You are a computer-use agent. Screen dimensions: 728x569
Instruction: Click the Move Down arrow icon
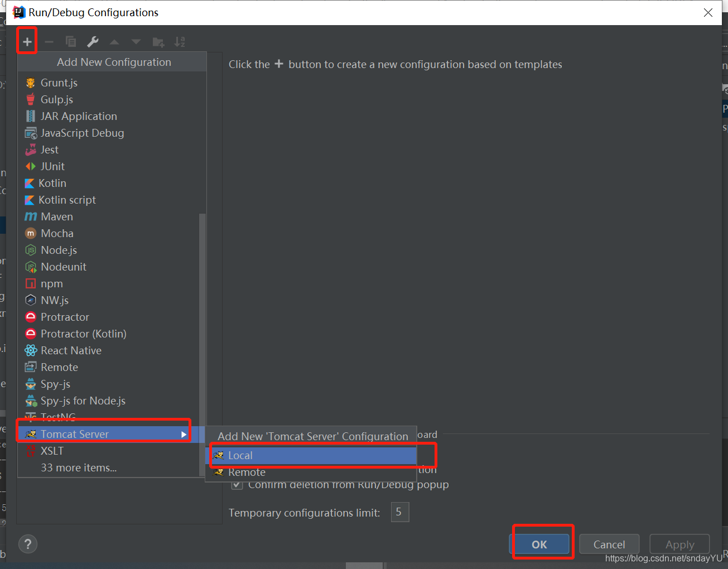[136, 42]
